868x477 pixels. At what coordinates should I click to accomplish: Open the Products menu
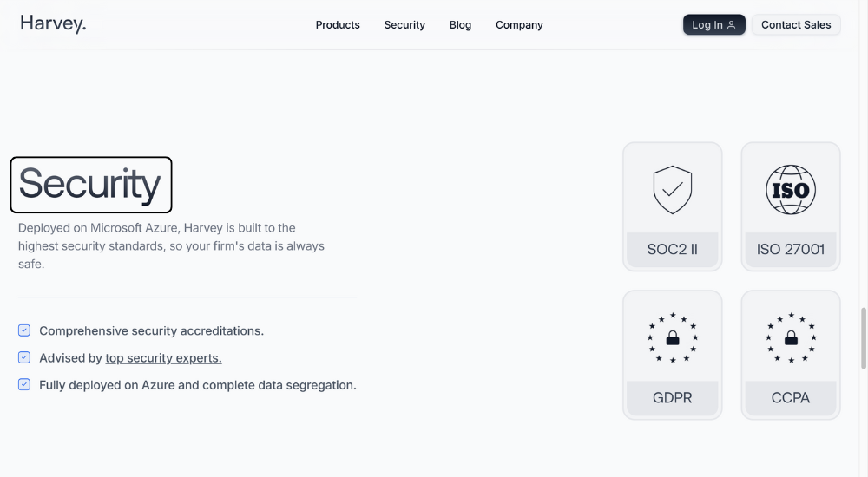coord(338,25)
